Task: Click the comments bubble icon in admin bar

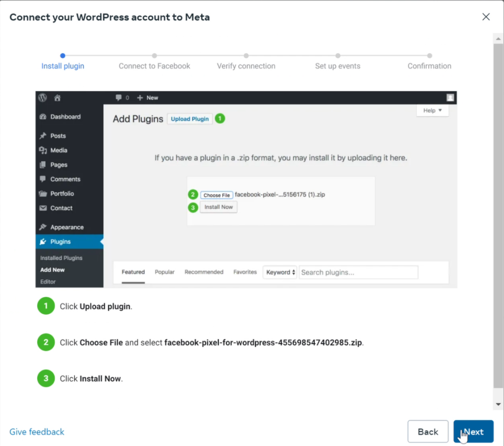Action: [x=119, y=98]
